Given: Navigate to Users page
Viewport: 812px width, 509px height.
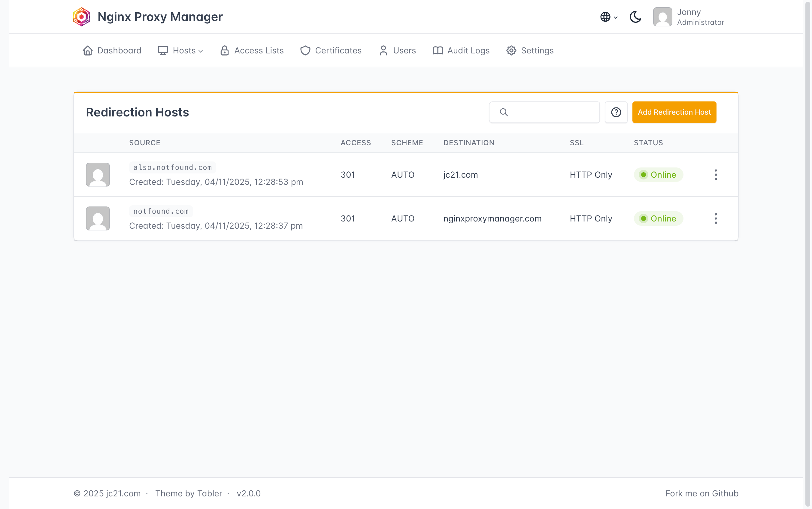Looking at the screenshot, I should coord(397,50).
